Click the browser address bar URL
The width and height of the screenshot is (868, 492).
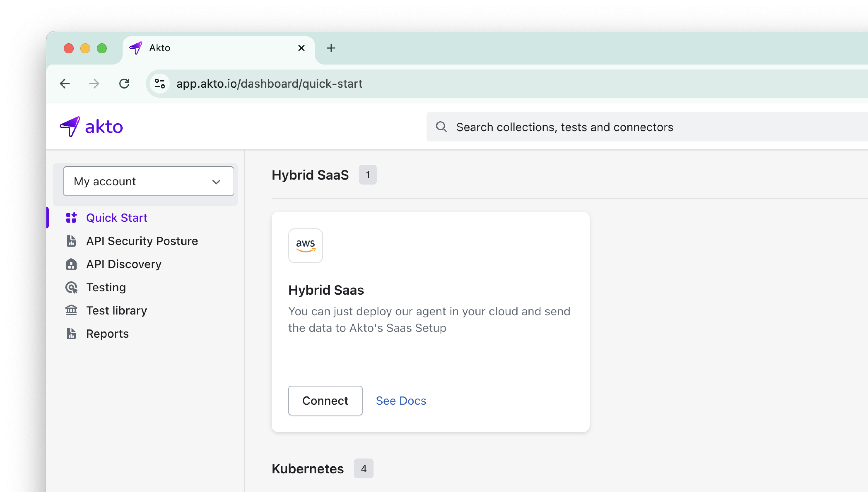point(269,83)
